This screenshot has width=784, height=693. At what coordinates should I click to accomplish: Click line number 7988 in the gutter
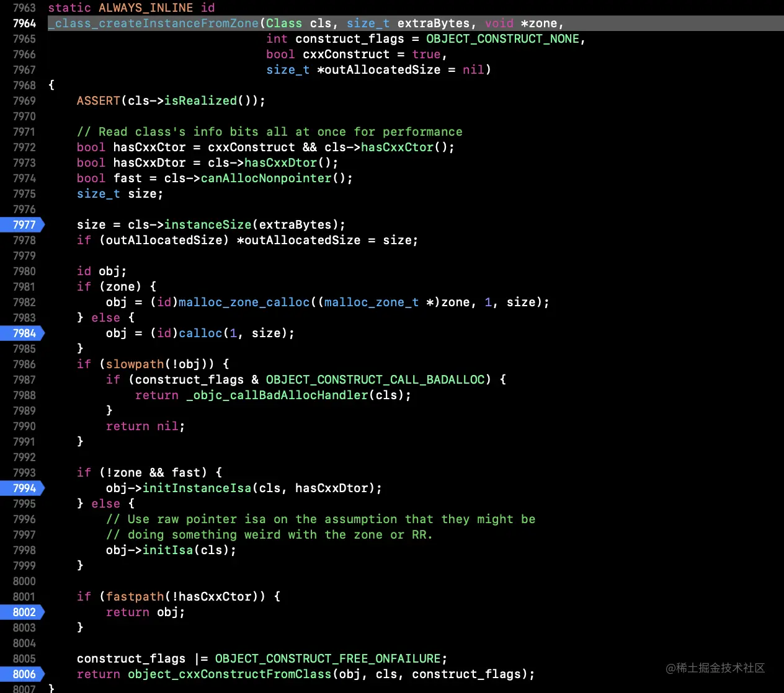click(24, 395)
